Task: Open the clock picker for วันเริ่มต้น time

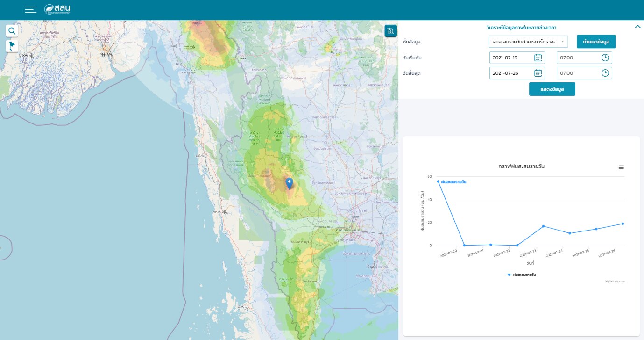Action: tap(605, 58)
